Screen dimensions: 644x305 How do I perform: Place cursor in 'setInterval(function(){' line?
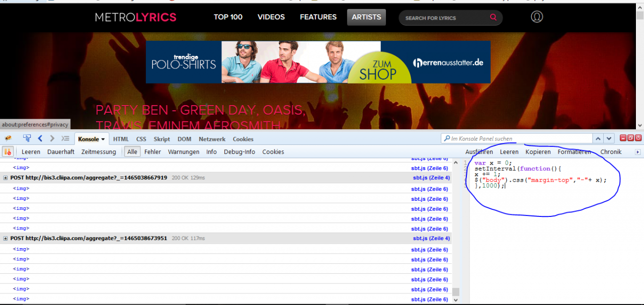tap(517, 169)
